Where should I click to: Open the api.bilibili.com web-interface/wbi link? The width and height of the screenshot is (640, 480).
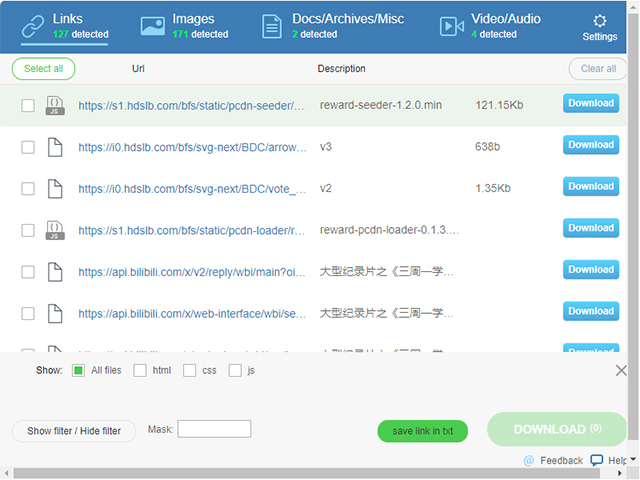[192, 314]
